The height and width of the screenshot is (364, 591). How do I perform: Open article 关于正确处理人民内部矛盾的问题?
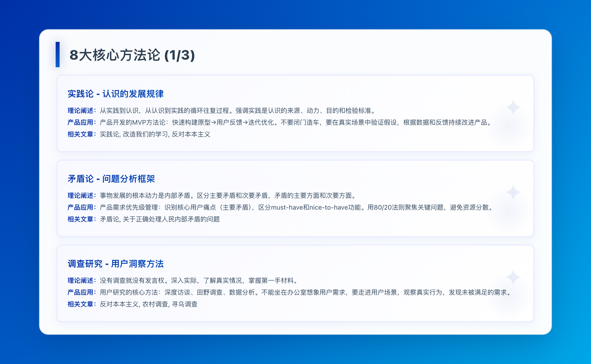171,219
